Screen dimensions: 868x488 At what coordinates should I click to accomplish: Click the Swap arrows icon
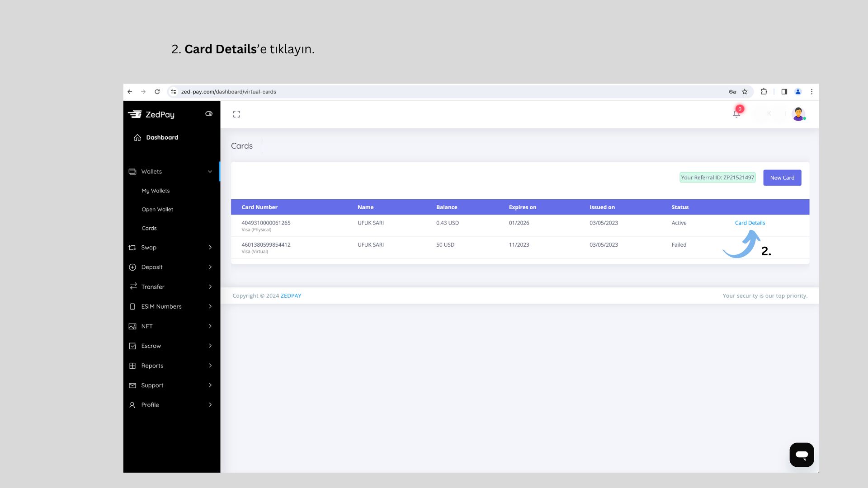[x=132, y=248]
